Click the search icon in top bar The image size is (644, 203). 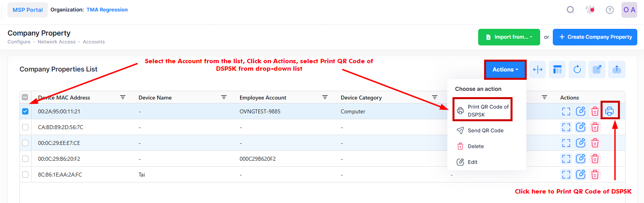[x=570, y=10]
